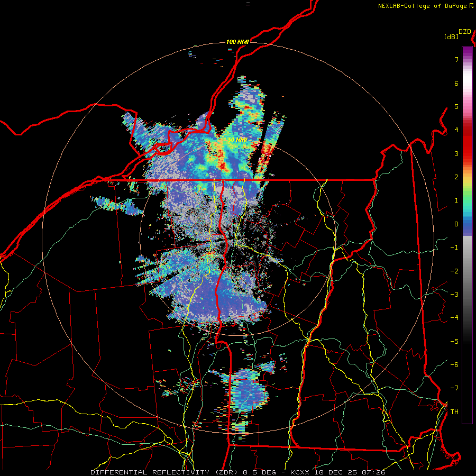This screenshot has height=476, width=476.
Task: Click the 0 value on the color scale
Action: tap(456, 224)
